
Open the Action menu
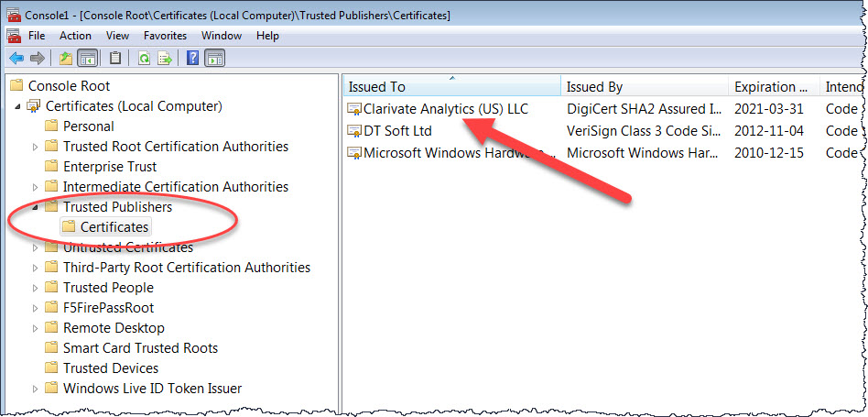(x=75, y=36)
